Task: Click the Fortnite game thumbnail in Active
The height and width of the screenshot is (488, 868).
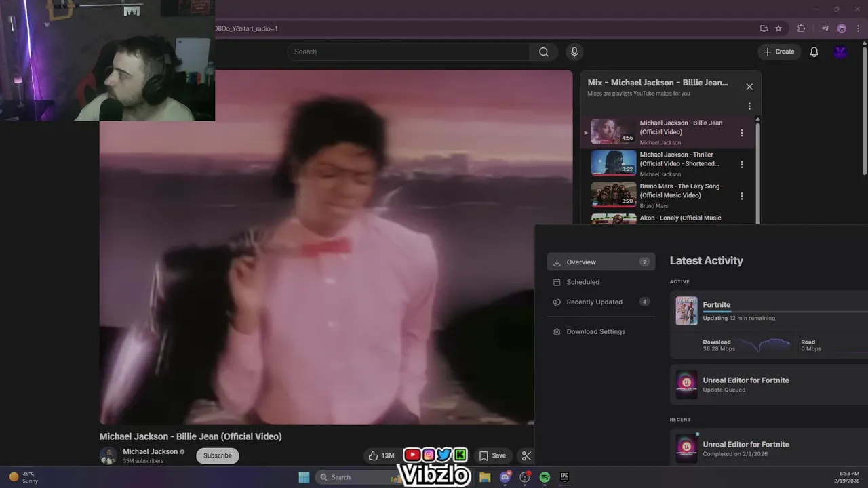Action: 686,310
